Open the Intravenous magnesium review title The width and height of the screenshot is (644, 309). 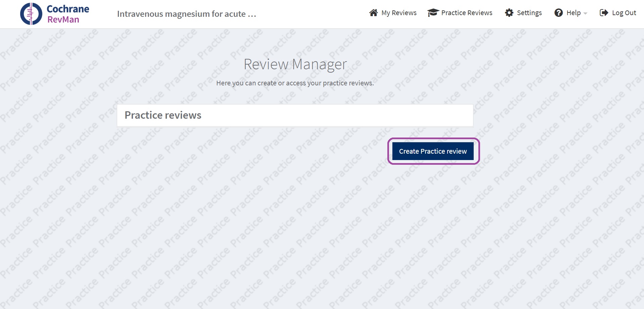click(x=181, y=14)
